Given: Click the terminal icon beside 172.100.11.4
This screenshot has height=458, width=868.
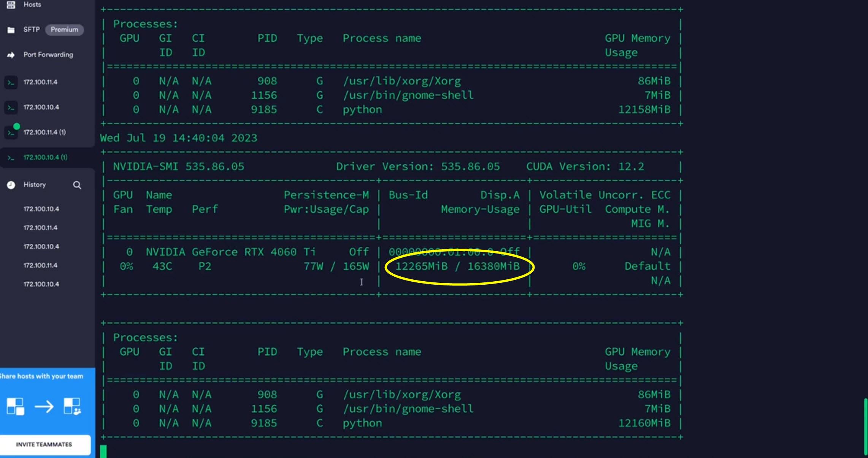Looking at the screenshot, I should (x=11, y=82).
